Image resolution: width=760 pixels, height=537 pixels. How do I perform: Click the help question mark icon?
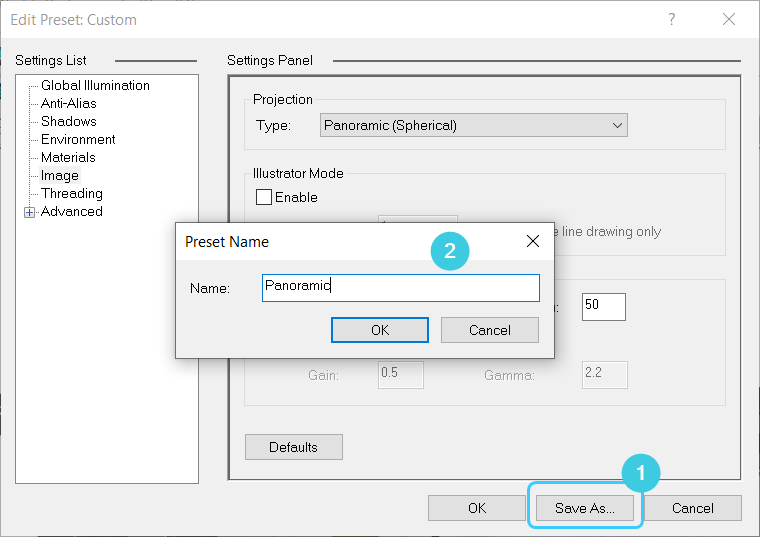click(x=671, y=19)
